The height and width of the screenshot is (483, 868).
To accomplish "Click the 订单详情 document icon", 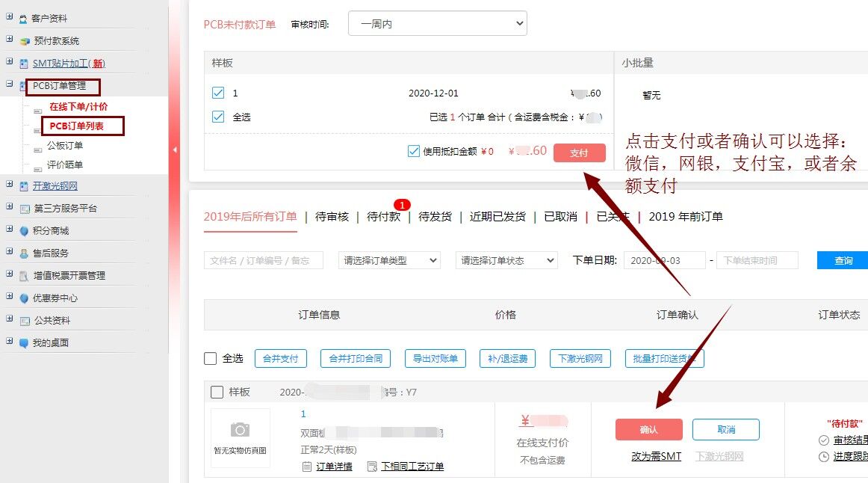I will coord(306,467).
